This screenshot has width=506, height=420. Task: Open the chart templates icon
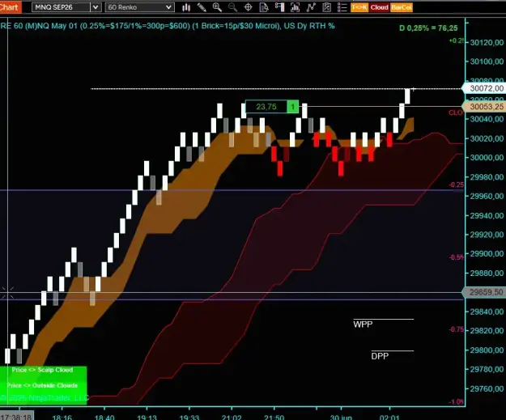326,7
